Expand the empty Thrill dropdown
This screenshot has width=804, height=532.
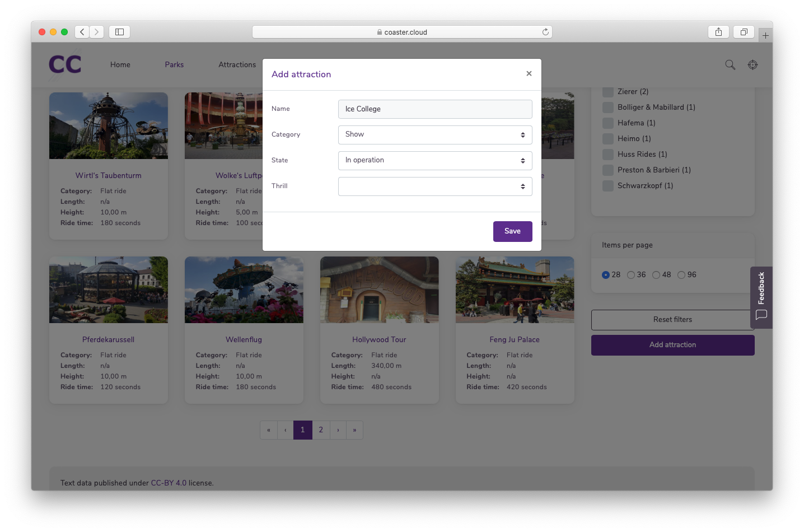coord(435,186)
